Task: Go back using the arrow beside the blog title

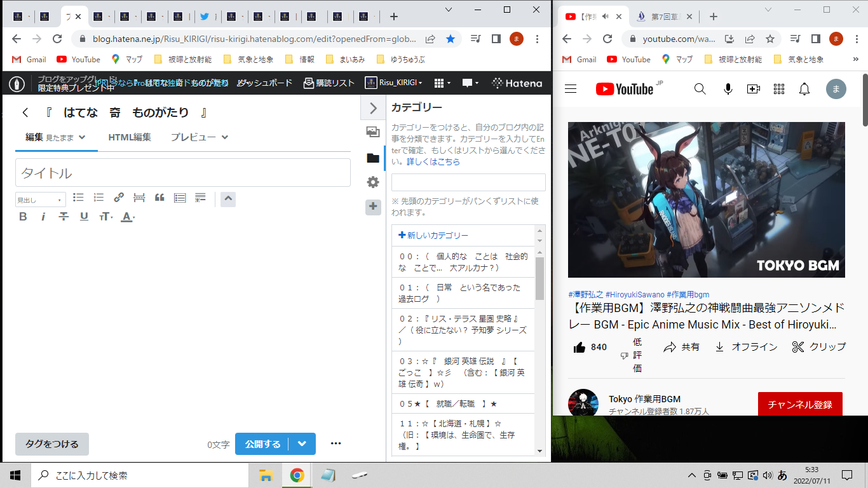Action: (25, 112)
